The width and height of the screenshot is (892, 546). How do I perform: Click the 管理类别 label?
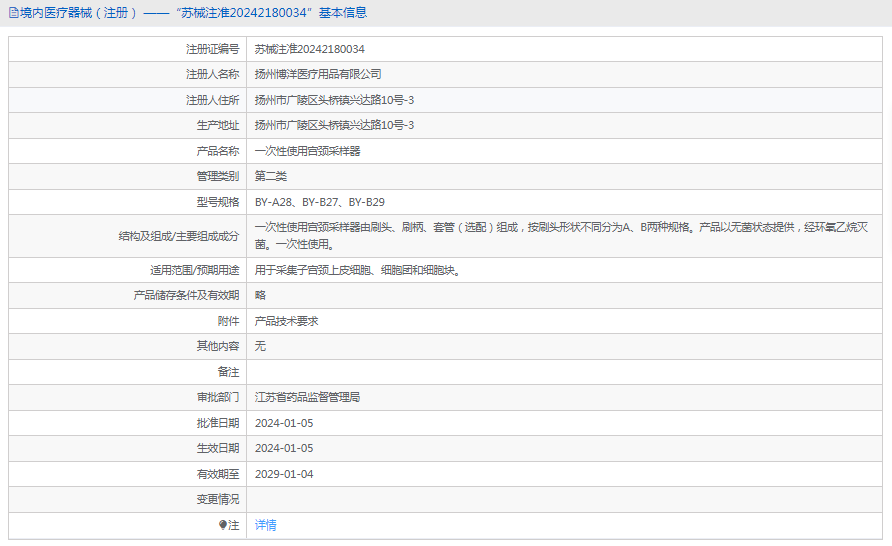pos(218,176)
